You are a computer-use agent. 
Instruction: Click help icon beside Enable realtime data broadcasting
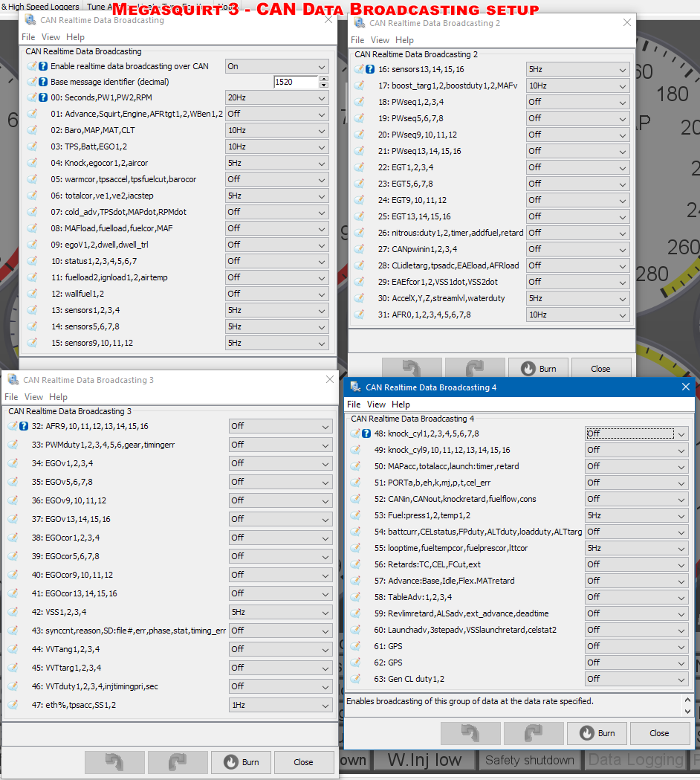point(43,66)
